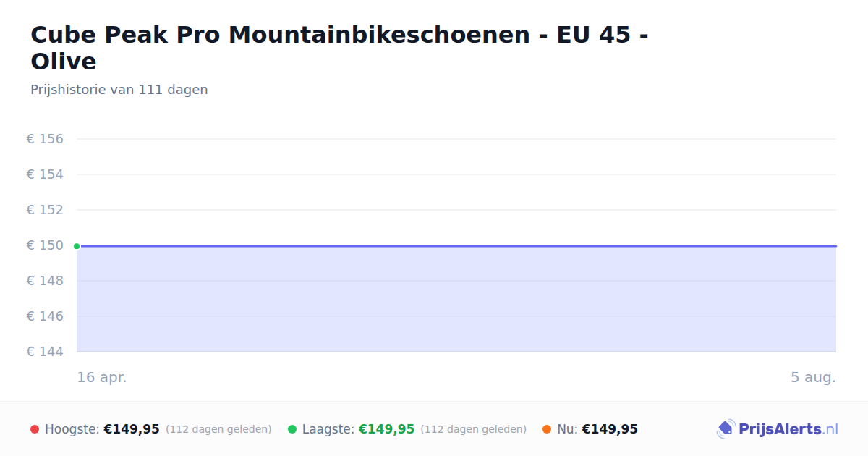
Task: Click the Laagste €149,95 green price value
Action: pos(386,429)
